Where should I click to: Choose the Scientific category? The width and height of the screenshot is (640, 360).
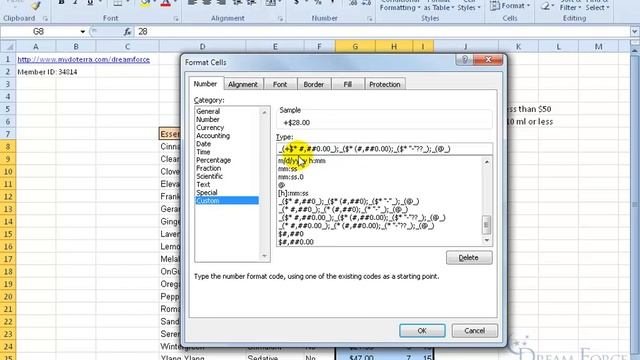[x=209, y=176]
